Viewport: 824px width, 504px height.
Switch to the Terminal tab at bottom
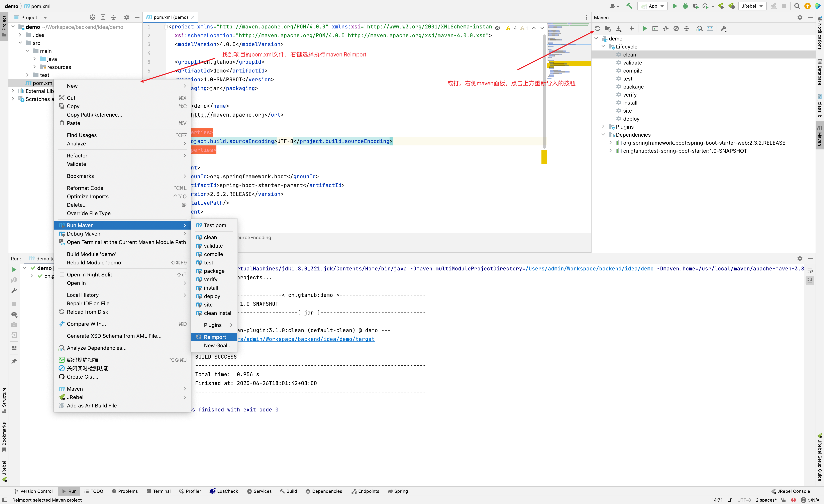(159, 491)
